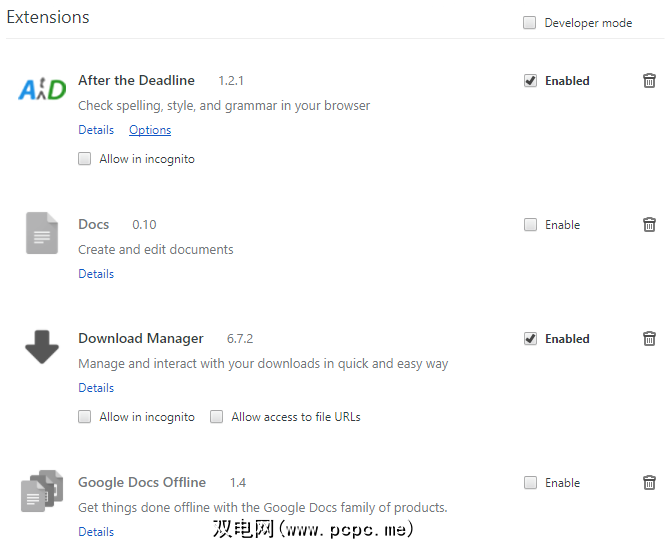Viewport: 670px width, 552px height.
Task: Click 'Create and edit documents' description
Action: [156, 250]
